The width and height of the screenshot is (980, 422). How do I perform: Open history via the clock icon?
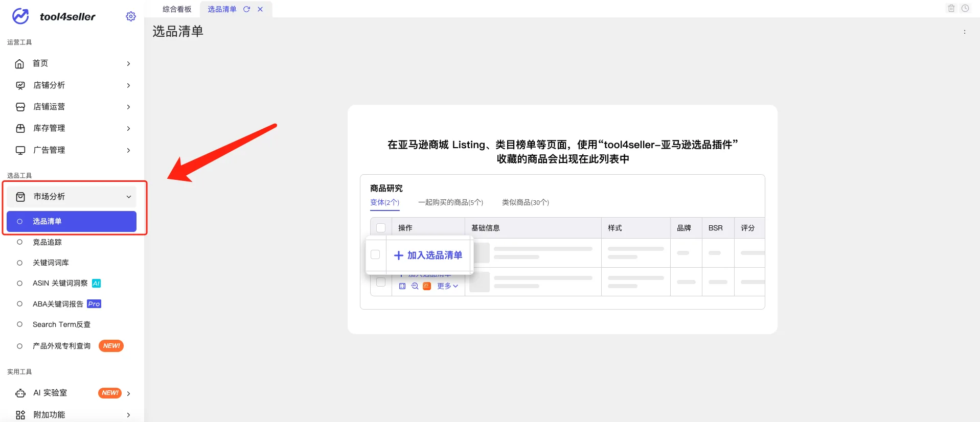(965, 8)
